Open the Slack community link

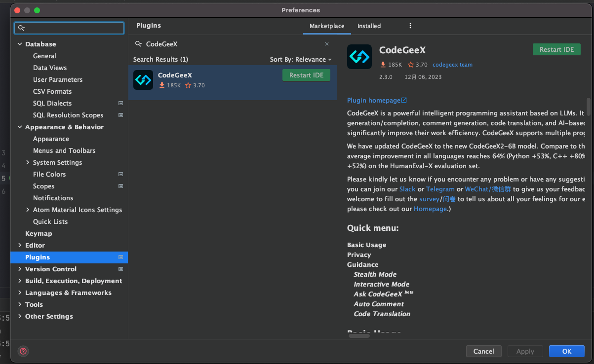407,189
